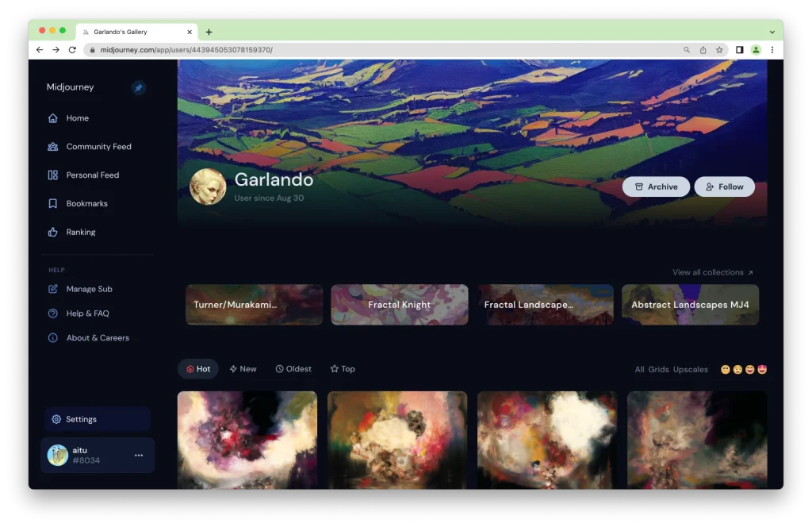812x527 pixels.
Task: Filter images by Grids only
Action: point(658,370)
